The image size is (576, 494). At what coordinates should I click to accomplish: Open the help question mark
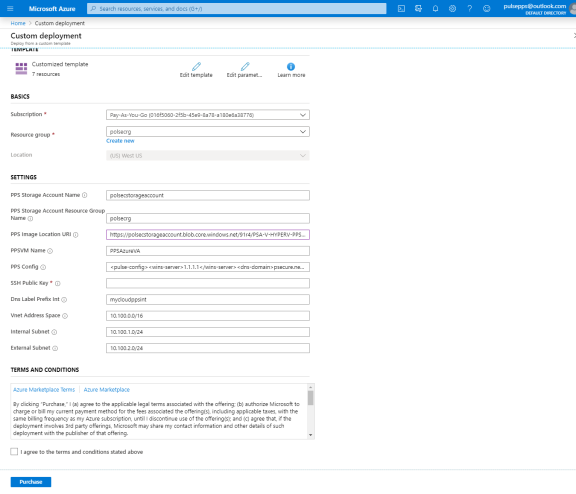pos(469,8)
